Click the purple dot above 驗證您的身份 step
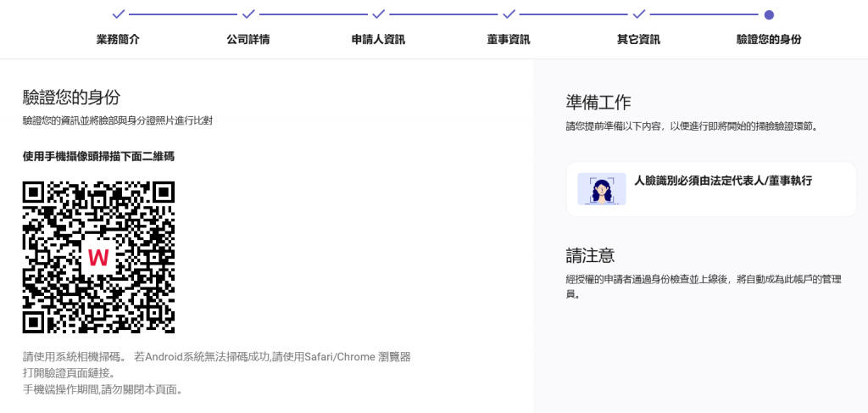 [769, 14]
